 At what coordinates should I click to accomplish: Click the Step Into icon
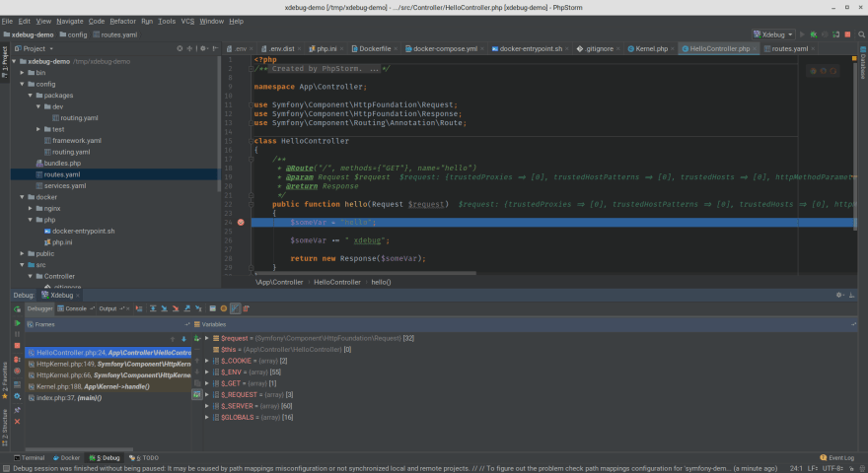[x=165, y=308]
